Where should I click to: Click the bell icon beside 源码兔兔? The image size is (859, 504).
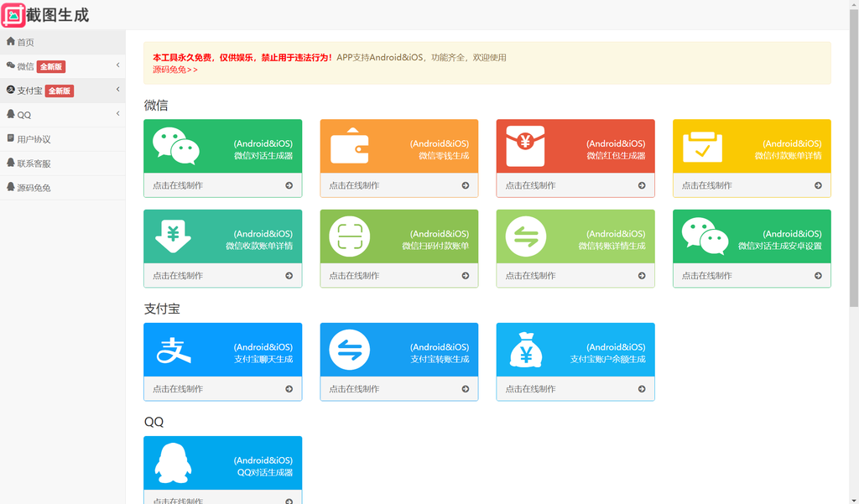tap(10, 186)
